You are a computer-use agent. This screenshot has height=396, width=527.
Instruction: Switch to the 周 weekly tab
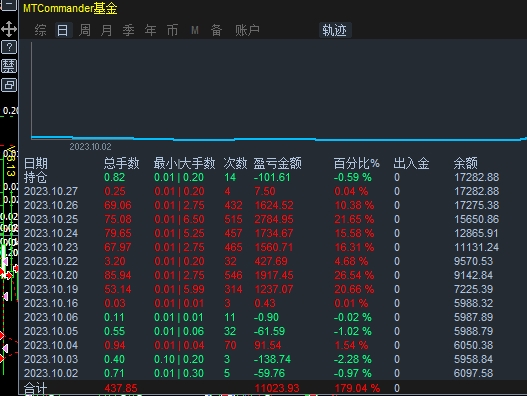(x=85, y=30)
